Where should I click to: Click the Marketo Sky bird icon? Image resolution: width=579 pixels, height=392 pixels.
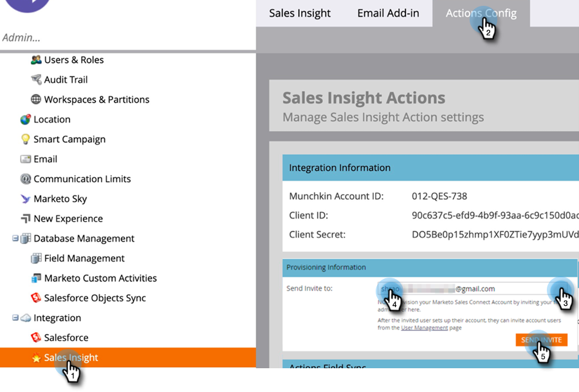pos(26,199)
